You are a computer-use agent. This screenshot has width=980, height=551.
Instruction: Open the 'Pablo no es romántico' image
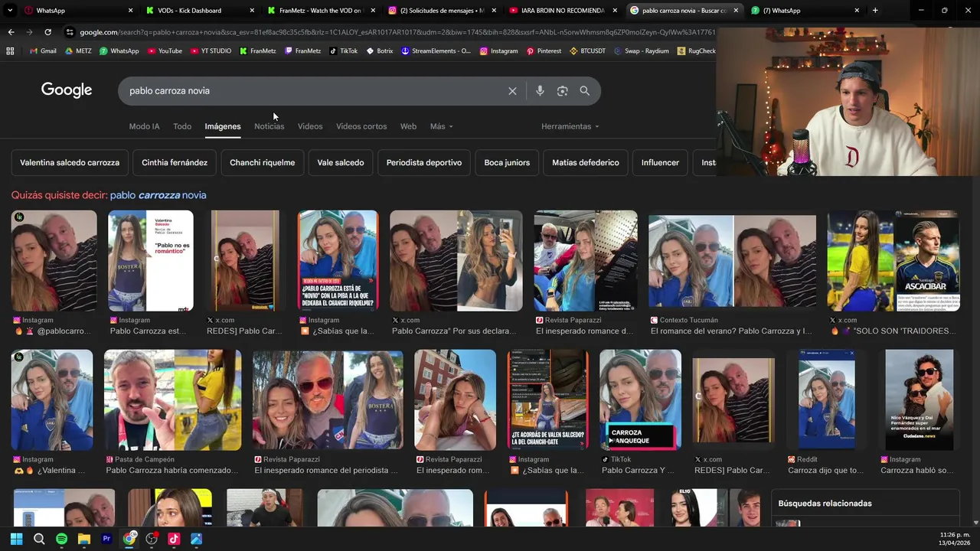pos(150,261)
